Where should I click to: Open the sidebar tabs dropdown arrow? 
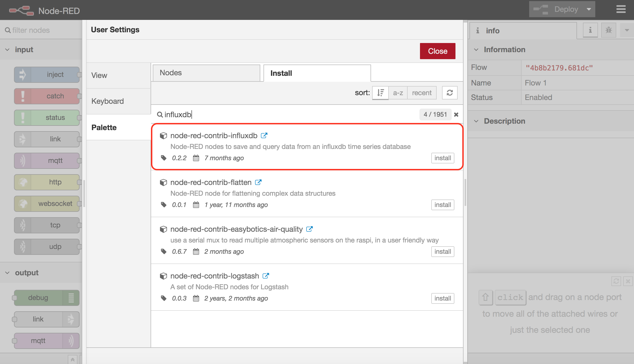[x=627, y=30]
